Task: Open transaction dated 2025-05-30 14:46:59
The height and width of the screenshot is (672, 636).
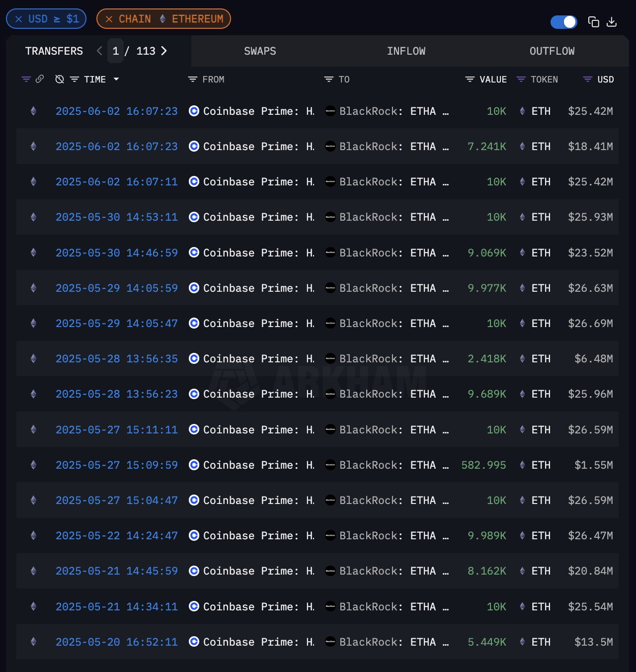Action: click(x=117, y=253)
